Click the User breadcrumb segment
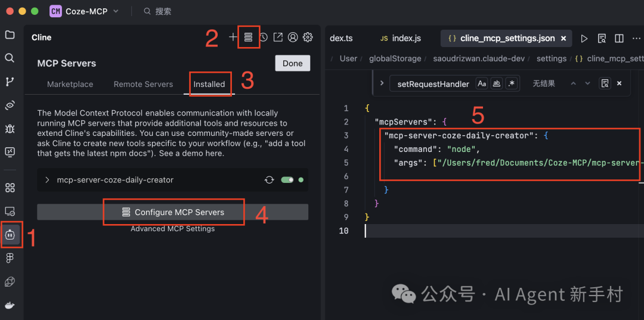Screen dimensions: 644x320 tap(348, 58)
